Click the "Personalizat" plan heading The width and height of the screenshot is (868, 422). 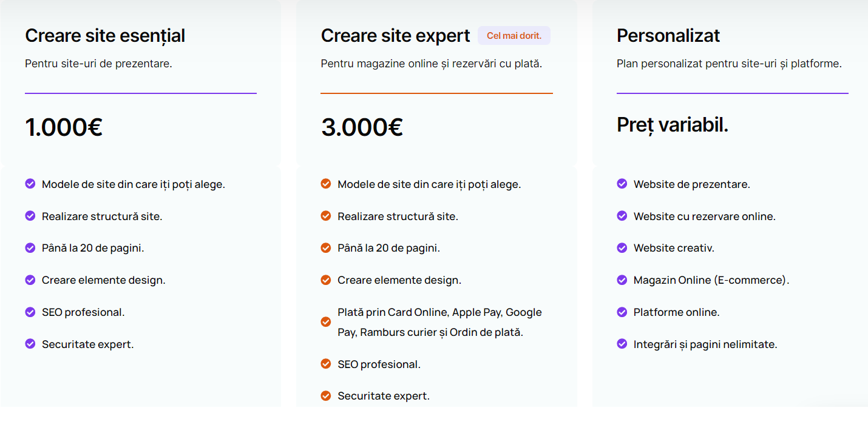pyautogui.click(x=668, y=36)
